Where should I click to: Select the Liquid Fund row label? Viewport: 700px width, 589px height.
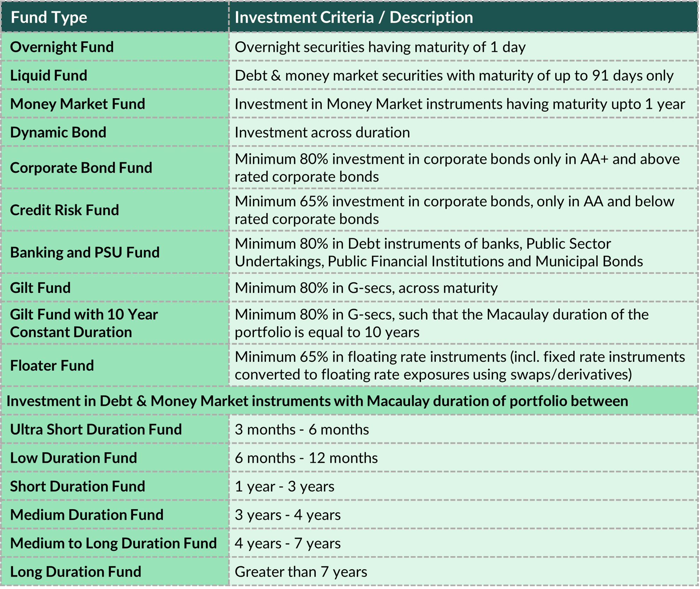(49, 76)
